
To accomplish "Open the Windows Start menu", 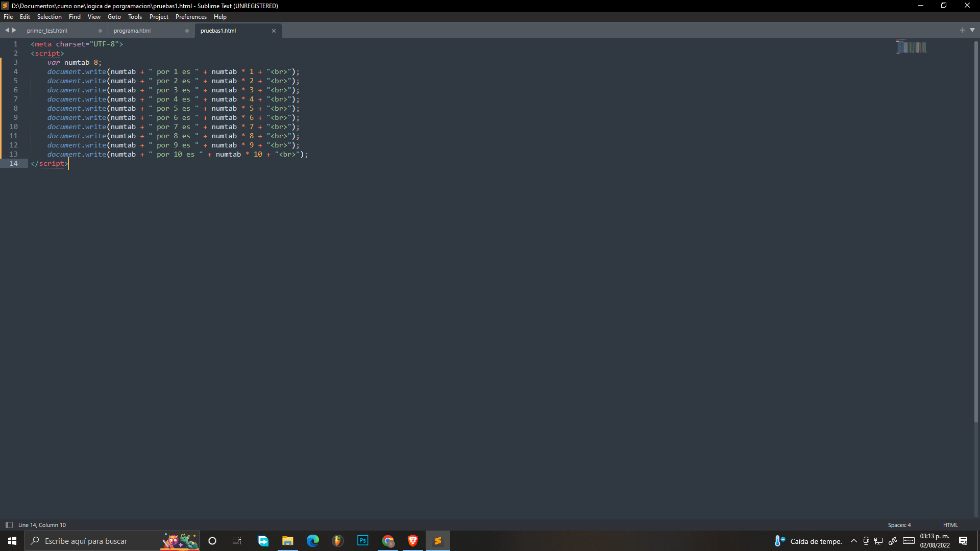I will coord(12,541).
